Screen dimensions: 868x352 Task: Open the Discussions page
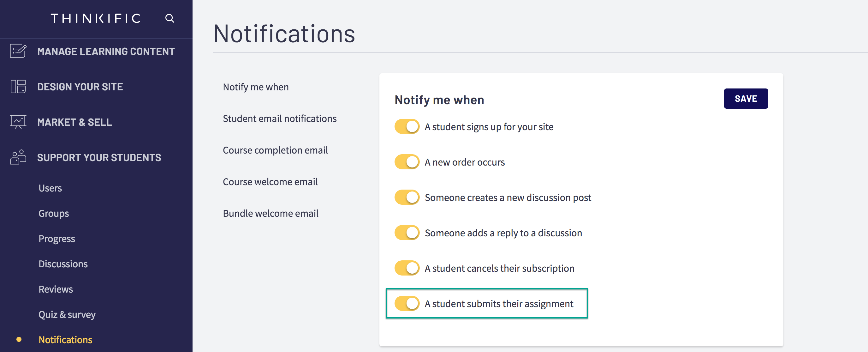point(63,264)
